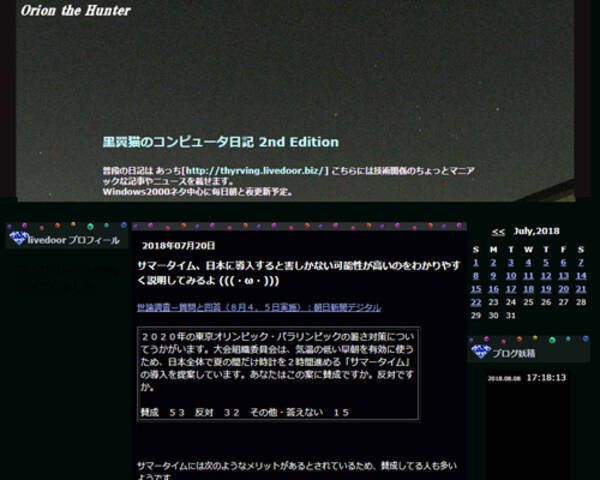Go to previous month with << link
The height and width of the screenshot is (480, 600).
(498, 232)
